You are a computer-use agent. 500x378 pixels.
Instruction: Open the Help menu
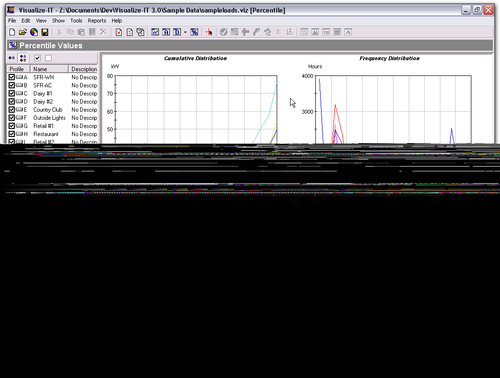pyautogui.click(x=117, y=21)
